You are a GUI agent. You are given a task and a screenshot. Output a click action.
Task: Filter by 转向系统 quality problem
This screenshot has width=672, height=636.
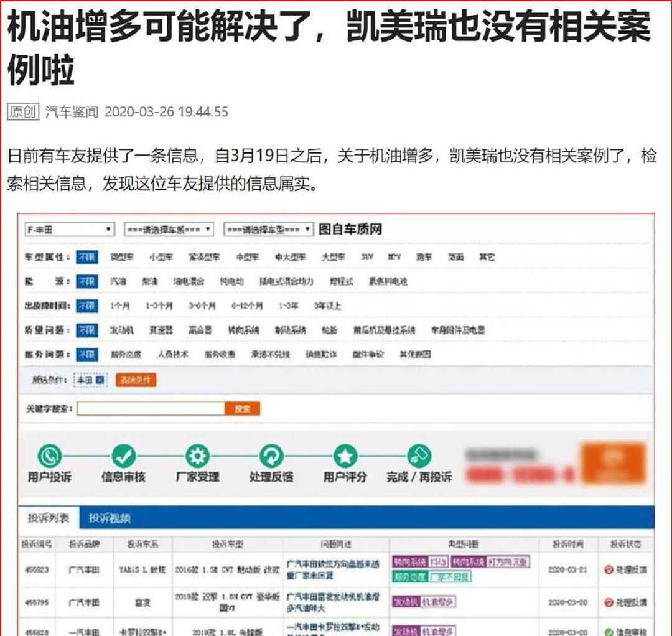pos(243,330)
